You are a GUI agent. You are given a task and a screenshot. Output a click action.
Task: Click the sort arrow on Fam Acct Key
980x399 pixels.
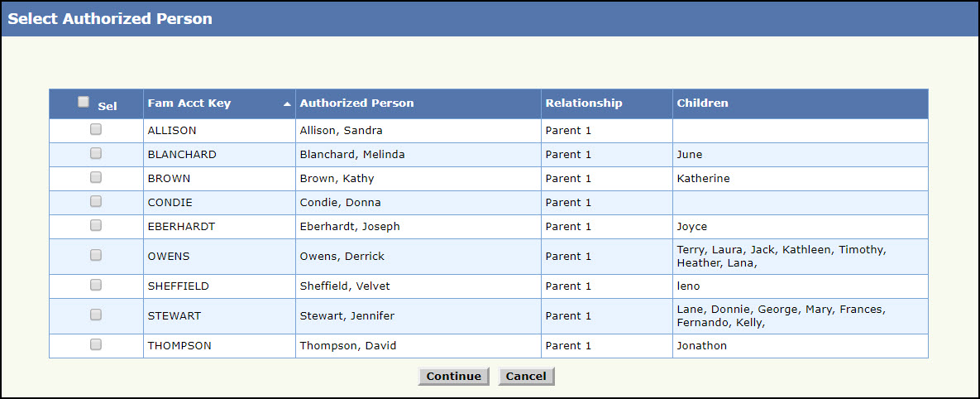[x=287, y=104]
